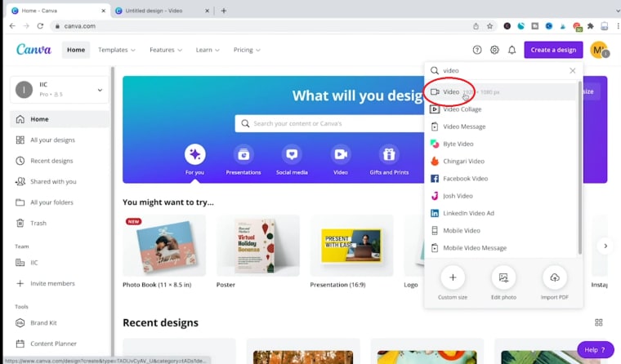Open the notifications bell
Viewport: 621px width, 364px height.
[x=512, y=50]
